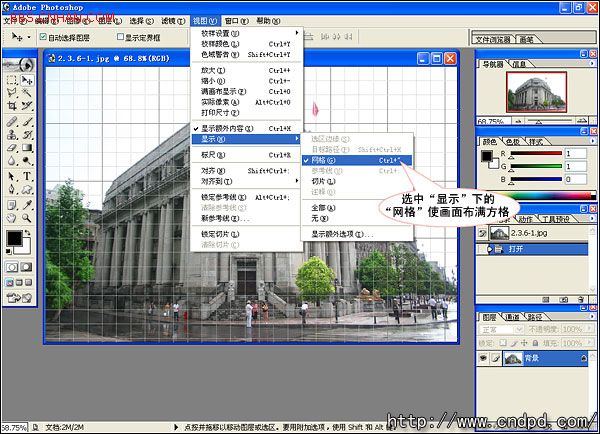Hide the 背景 layer with eye icon
600x434 pixels.
483,357
